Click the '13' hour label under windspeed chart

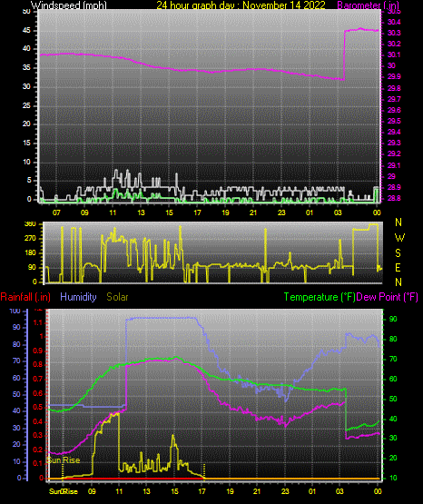pyautogui.click(x=141, y=212)
